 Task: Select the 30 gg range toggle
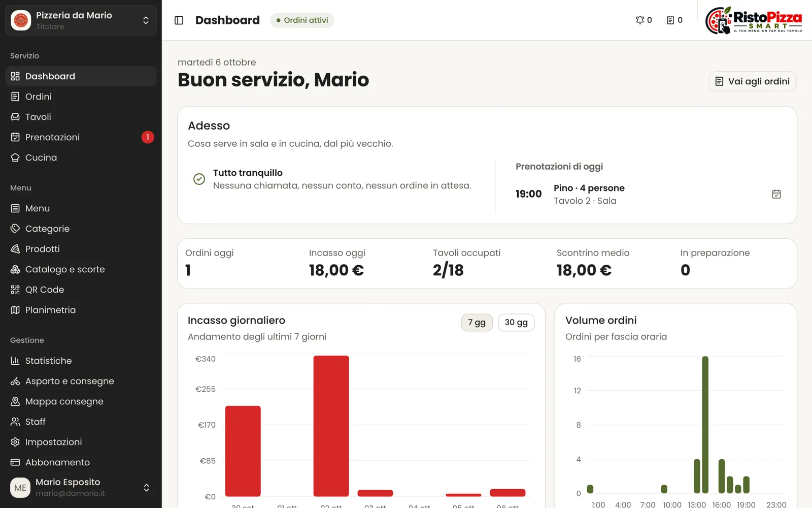[x=516, y=323]
